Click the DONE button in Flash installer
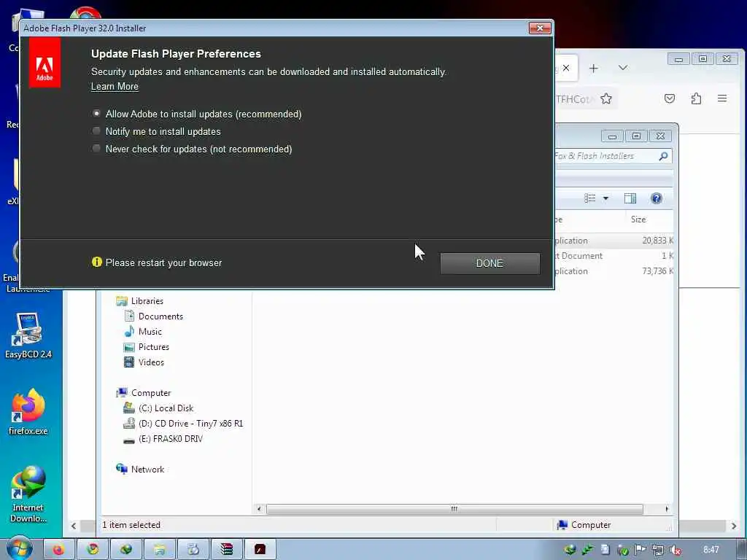Image resolution: width=747 pixels, height=560 pixels. [x=489, y=263]
